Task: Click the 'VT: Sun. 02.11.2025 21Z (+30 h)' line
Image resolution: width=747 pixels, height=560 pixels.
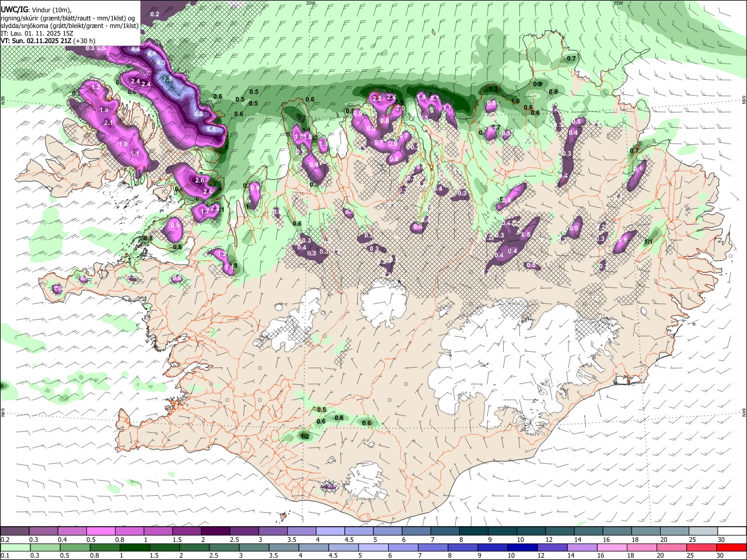Action: (x=48, y=41)
